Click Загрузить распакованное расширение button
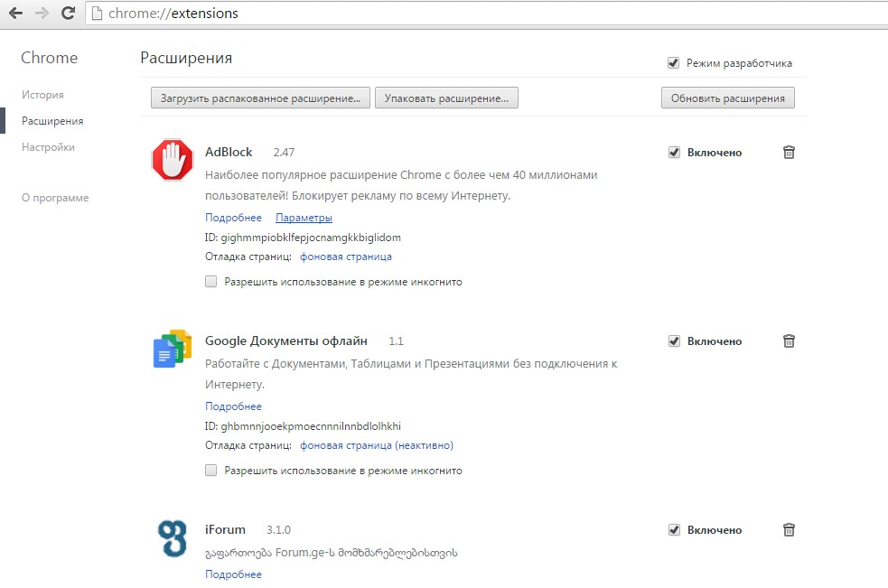 click(x=260, y=98)
